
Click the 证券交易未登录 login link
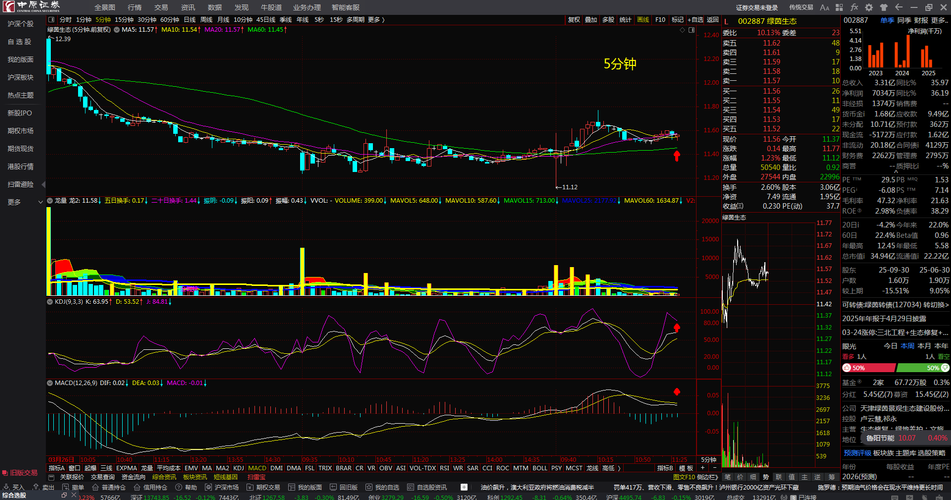[x=757, y=7]
